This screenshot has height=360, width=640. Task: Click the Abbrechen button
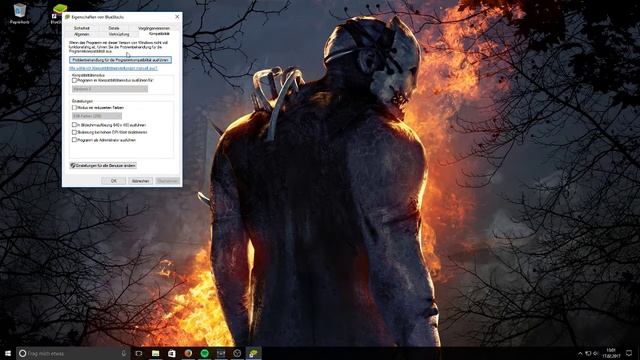point(140,181)
